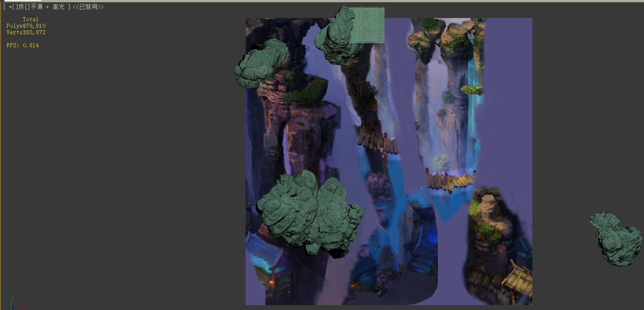Select the isolated green rock at far right
The image size is (644, 310).
tap(616, 239)
